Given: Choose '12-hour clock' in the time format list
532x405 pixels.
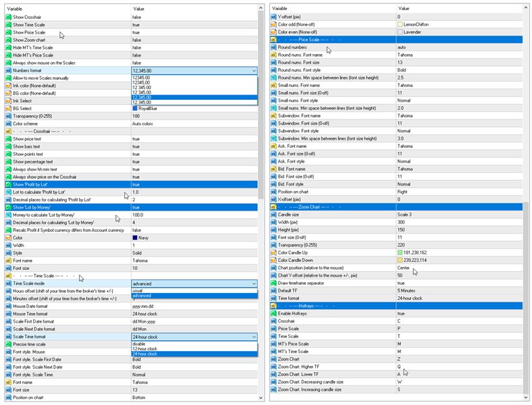Looking at the screenshot, I should (x=194, y=349).
